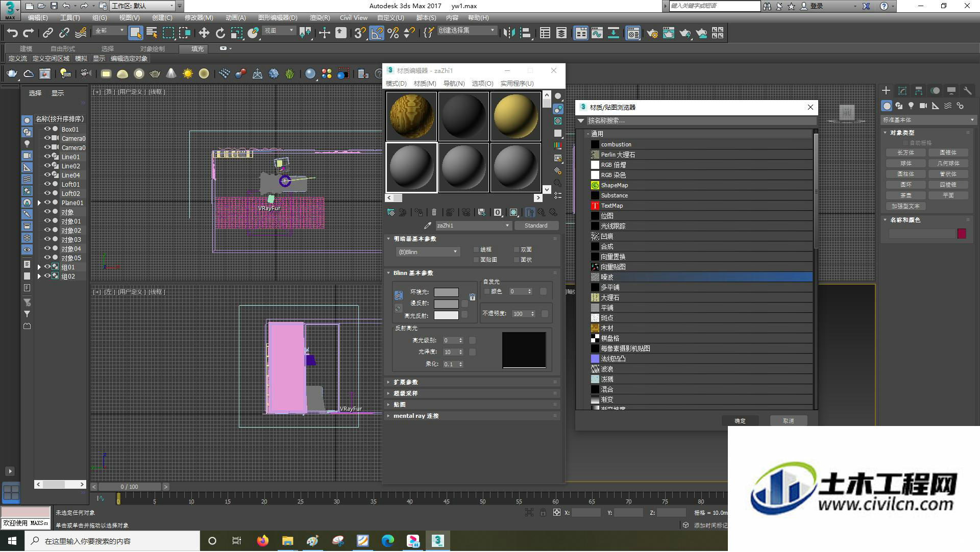Screen dimensions: 980x552
Task: Select Lights category in command panel
Action: (x=911, y=106)
